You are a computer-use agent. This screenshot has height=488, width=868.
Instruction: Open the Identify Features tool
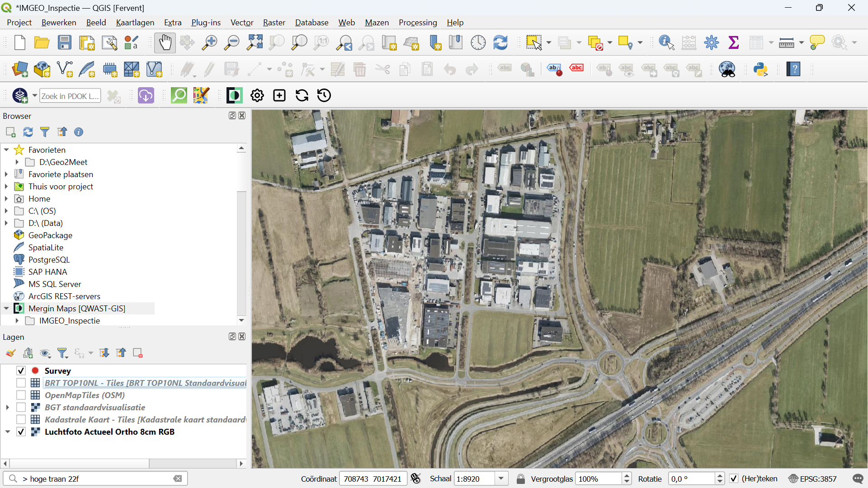(666, 43)
